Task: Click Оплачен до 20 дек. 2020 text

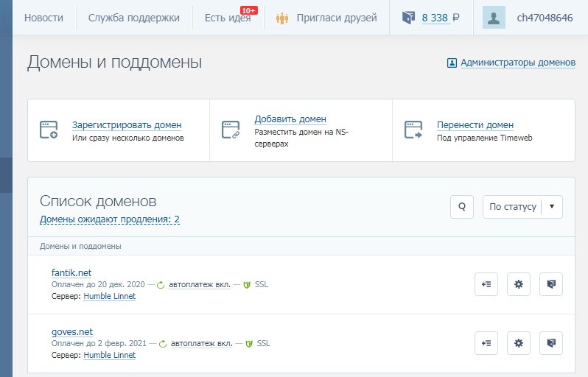Action: 98,284
